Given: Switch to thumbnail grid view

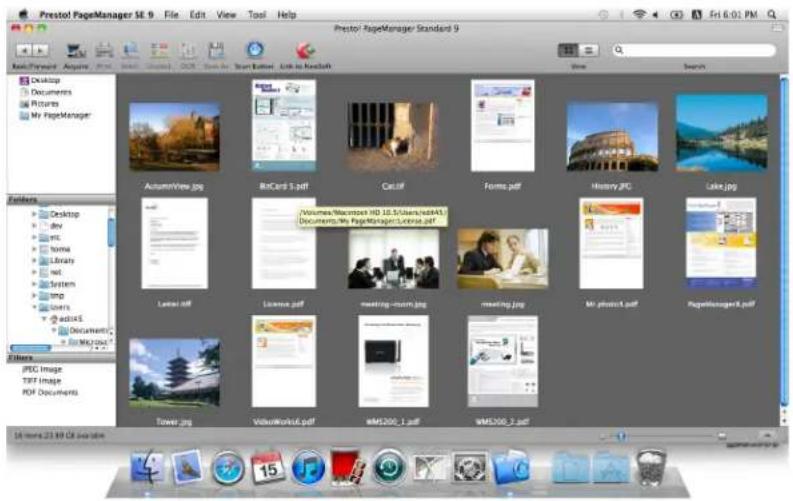Looking at the screenshot, I should point(568,50).
